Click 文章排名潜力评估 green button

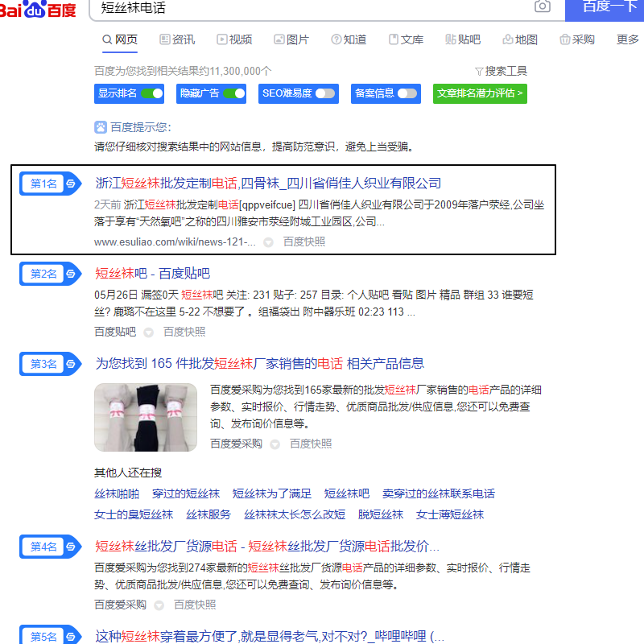click(480, 93)
